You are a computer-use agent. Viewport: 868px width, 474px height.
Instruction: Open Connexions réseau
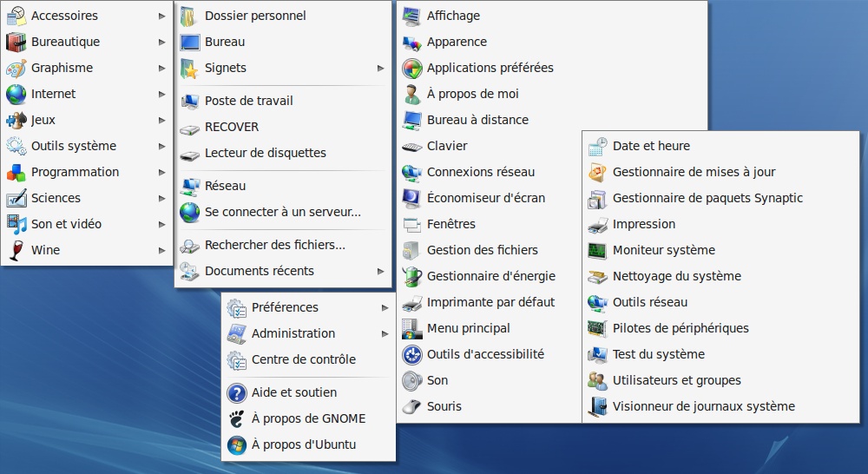tap(488, 172)
